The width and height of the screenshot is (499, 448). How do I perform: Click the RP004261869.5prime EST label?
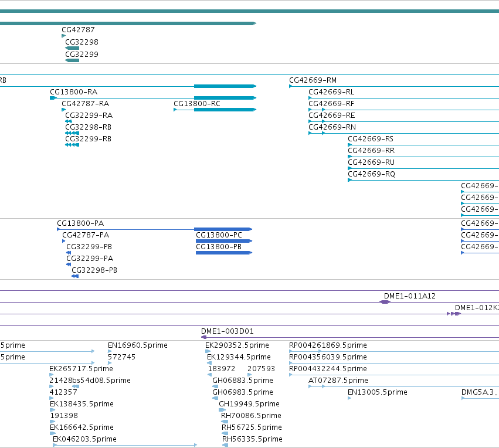pyautogui.click(x=328, y=345)
